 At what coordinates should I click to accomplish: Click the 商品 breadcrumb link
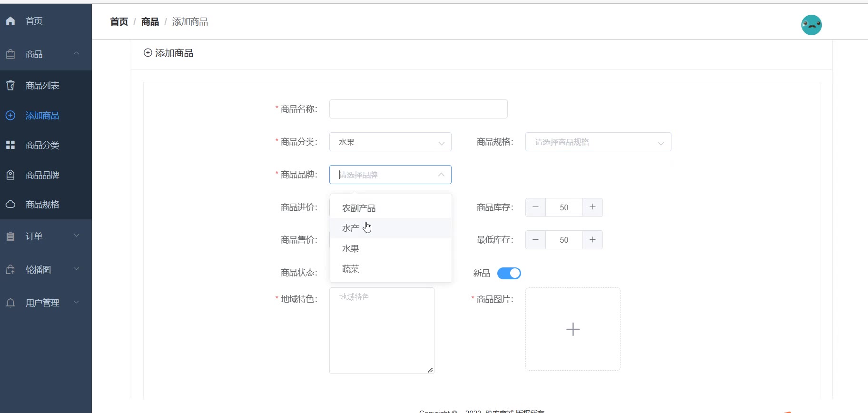pos(150,22)
